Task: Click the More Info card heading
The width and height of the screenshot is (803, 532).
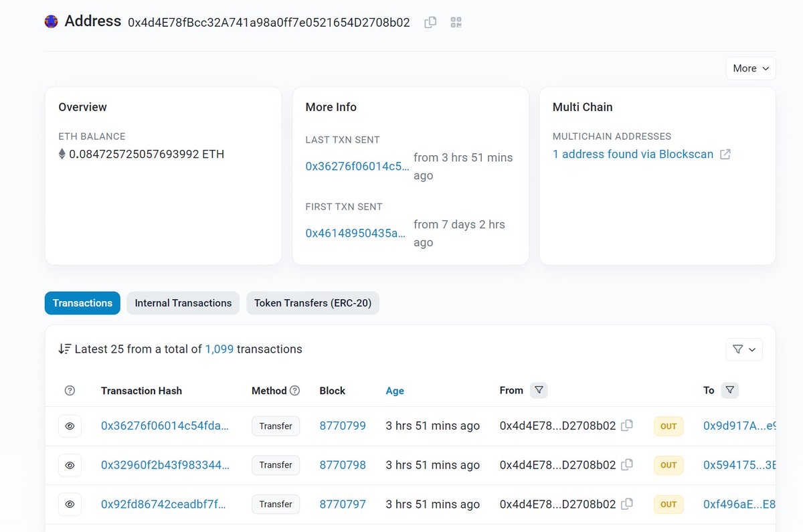Action: pos(331,107)
